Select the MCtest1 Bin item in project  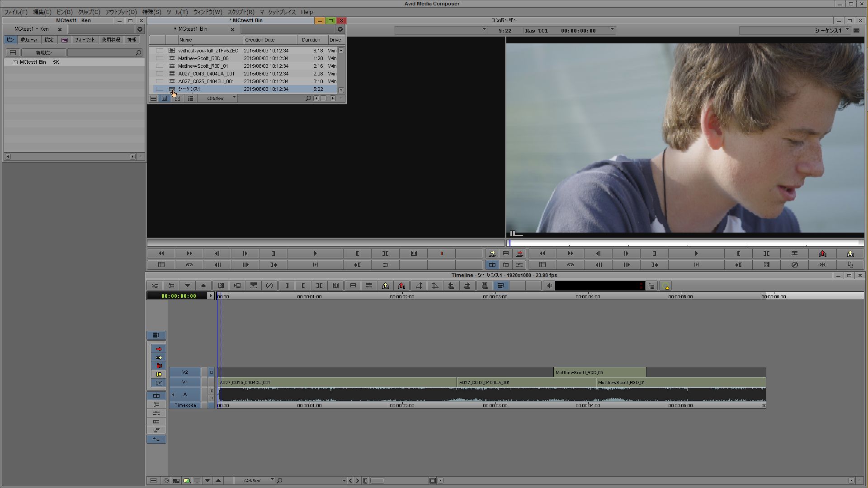33,62
